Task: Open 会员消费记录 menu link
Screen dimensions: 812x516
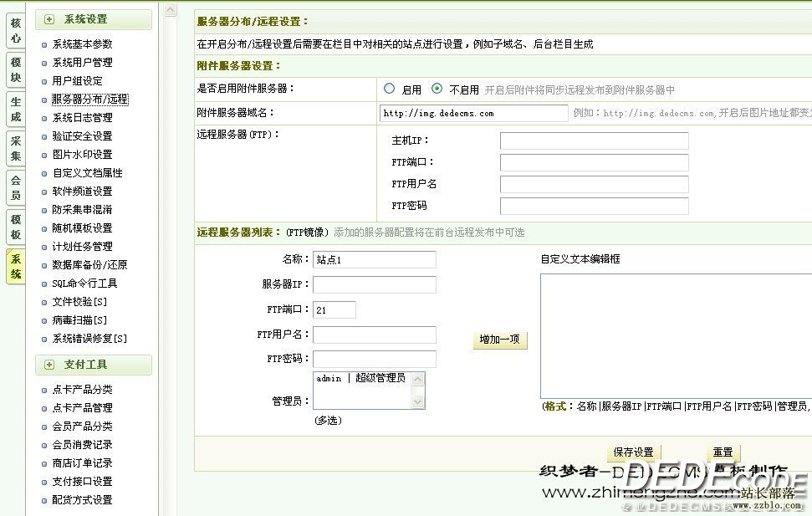Action: click(82, 445)
